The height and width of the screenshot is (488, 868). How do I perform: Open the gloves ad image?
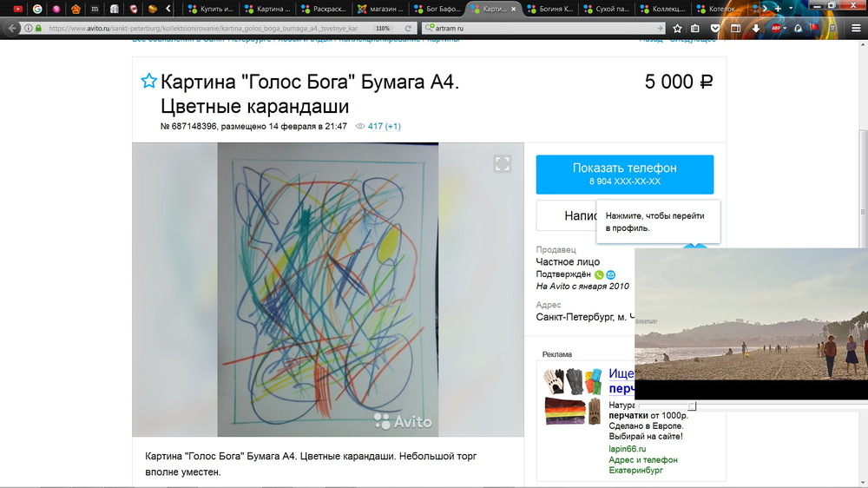pyautogui.click(x=572, y=397)
